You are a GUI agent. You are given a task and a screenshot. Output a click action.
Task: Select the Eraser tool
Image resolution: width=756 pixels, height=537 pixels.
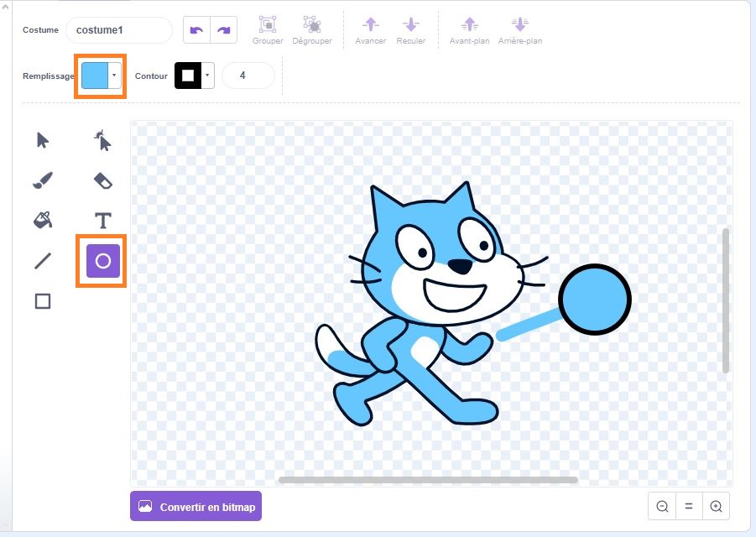coord(102,180)
